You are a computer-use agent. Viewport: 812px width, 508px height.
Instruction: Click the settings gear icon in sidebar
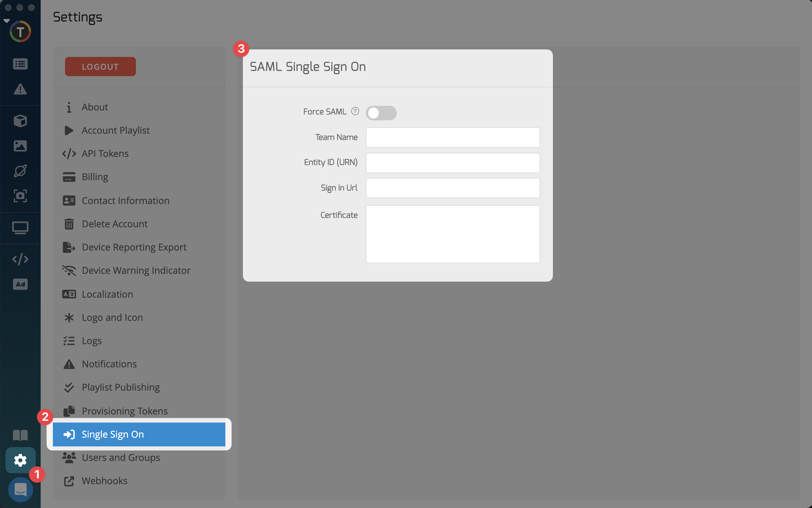(20, 460)
